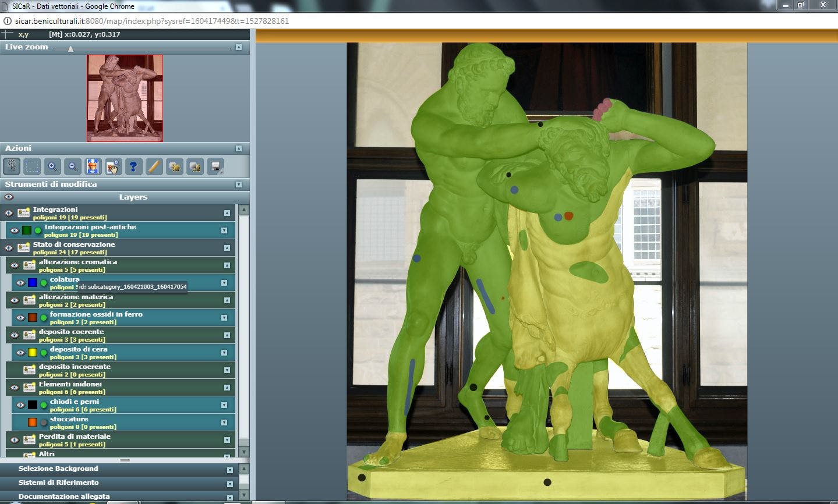This screenshot has height=504, width=838.
Task: Click the blue question mark info tool
Action: click(133, 166)
